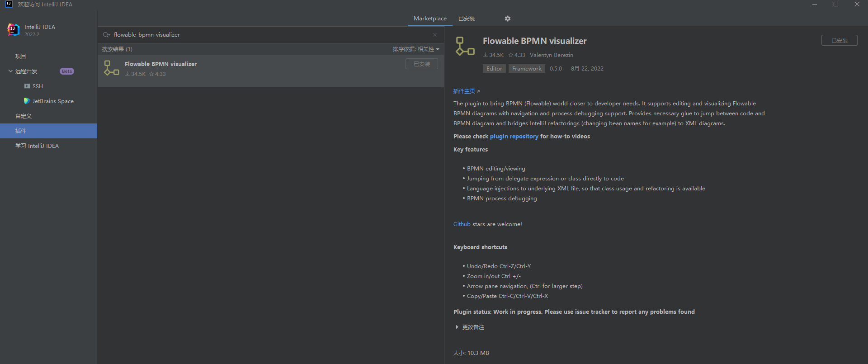Click the Key features heading
The height and width of the screenshot is (364, 868).
(x=471, y=149)
